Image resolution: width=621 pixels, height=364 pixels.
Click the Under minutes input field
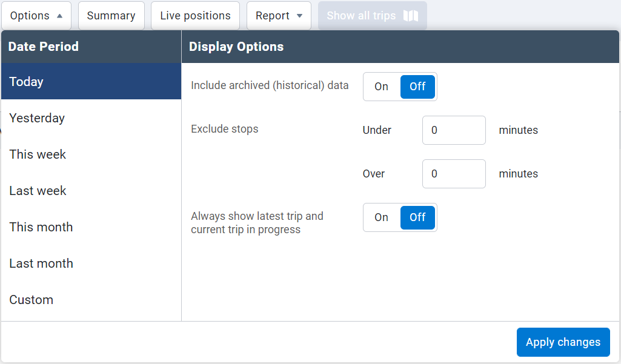click(453, 130)
